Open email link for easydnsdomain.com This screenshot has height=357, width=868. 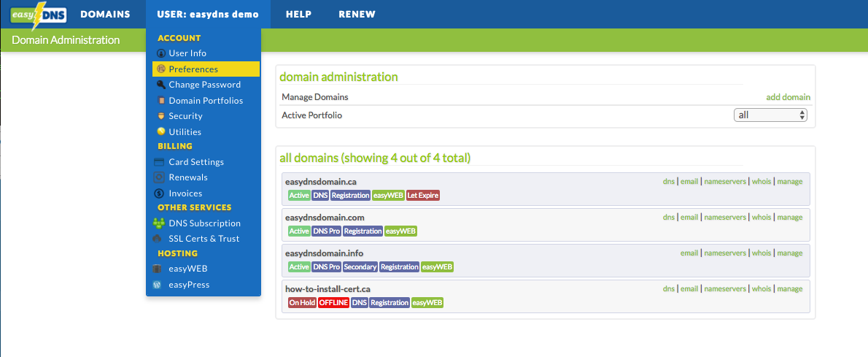689,218
